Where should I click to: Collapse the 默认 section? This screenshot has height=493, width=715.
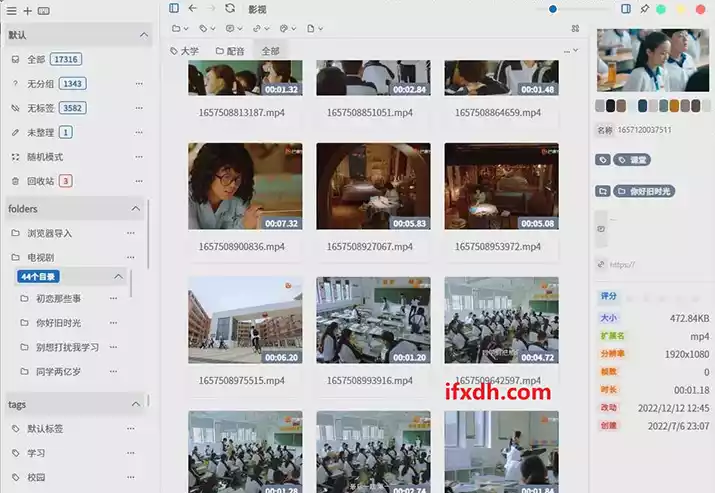pos(144,35)
